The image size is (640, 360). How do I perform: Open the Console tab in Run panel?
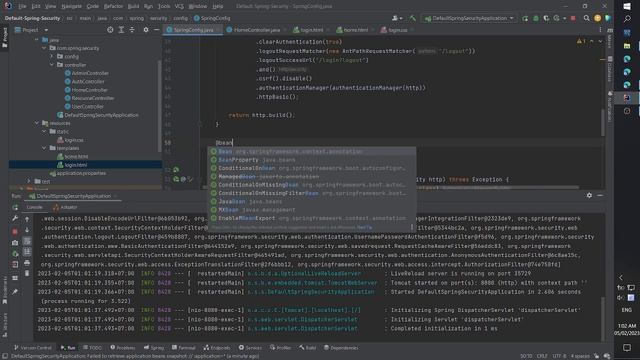pos(34,207)
